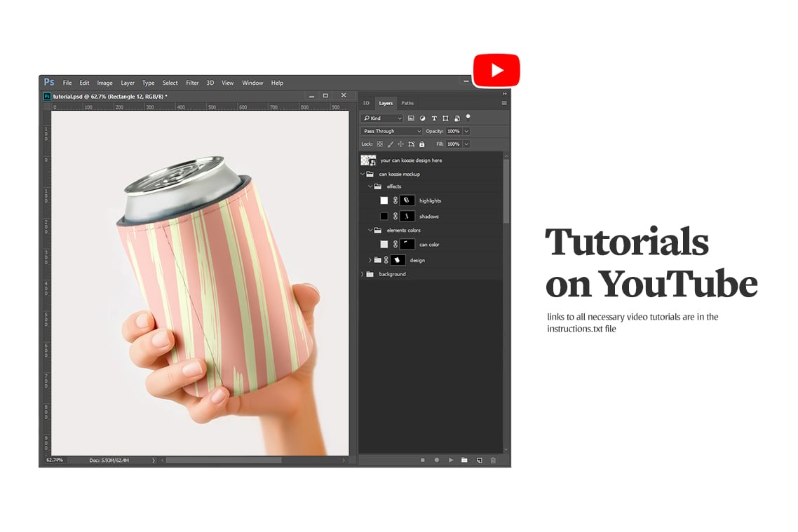
Task: Add a new group with the folder icon
Action: (464, 461)
